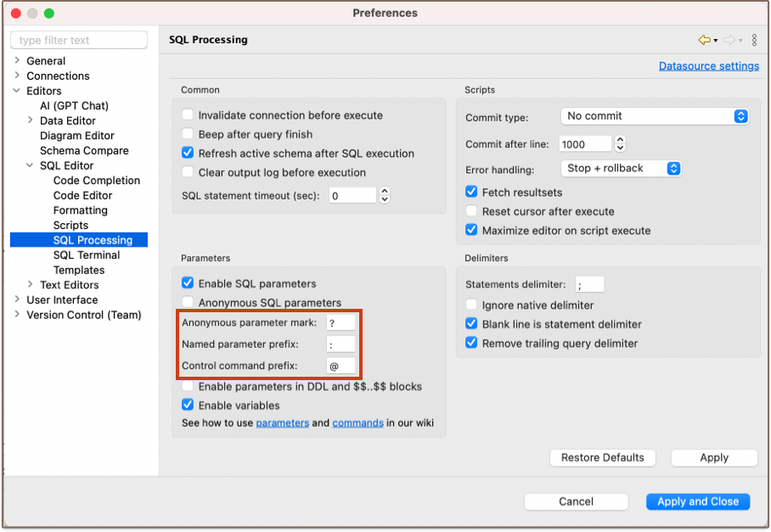
Task: Open the Datasource settings link
Action: (708, 66)
